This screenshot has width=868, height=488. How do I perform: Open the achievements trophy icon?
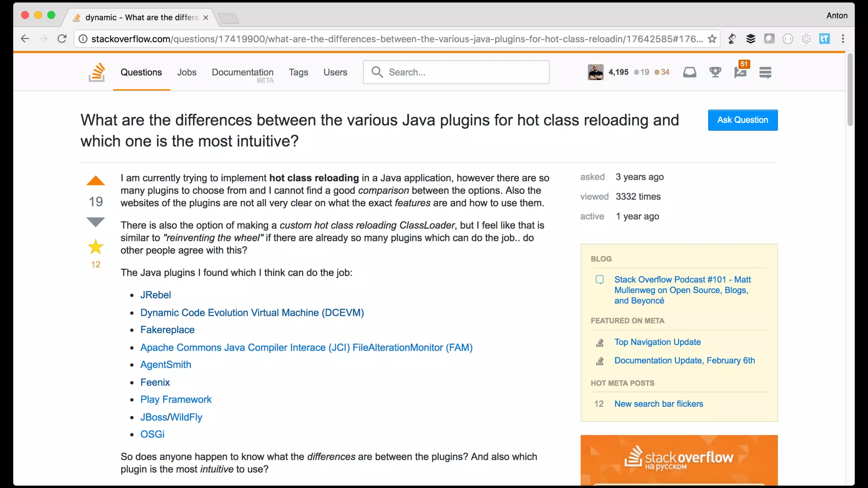[715, 72]
